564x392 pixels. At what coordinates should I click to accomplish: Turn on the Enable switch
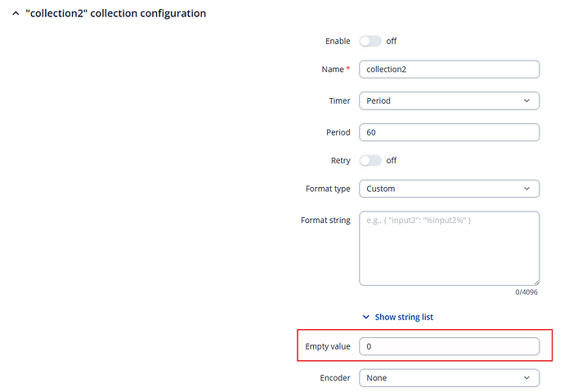(370, 41)
